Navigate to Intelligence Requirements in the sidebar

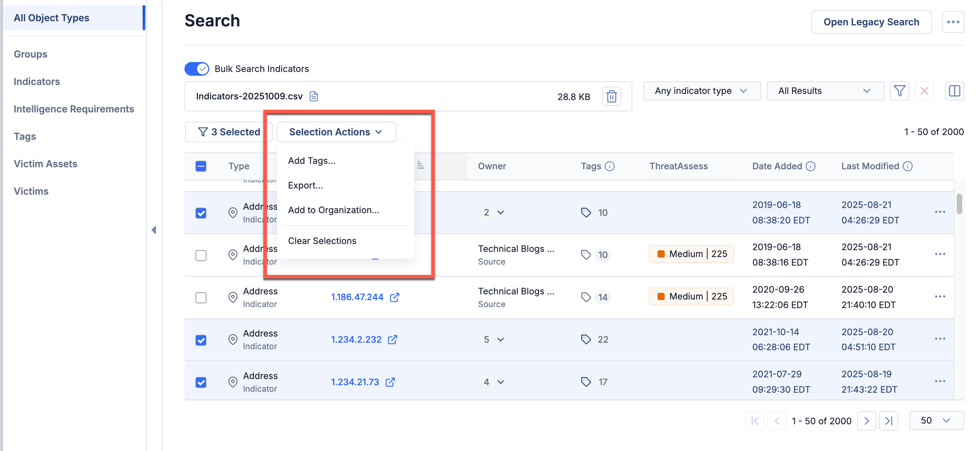tap(74, 109)
